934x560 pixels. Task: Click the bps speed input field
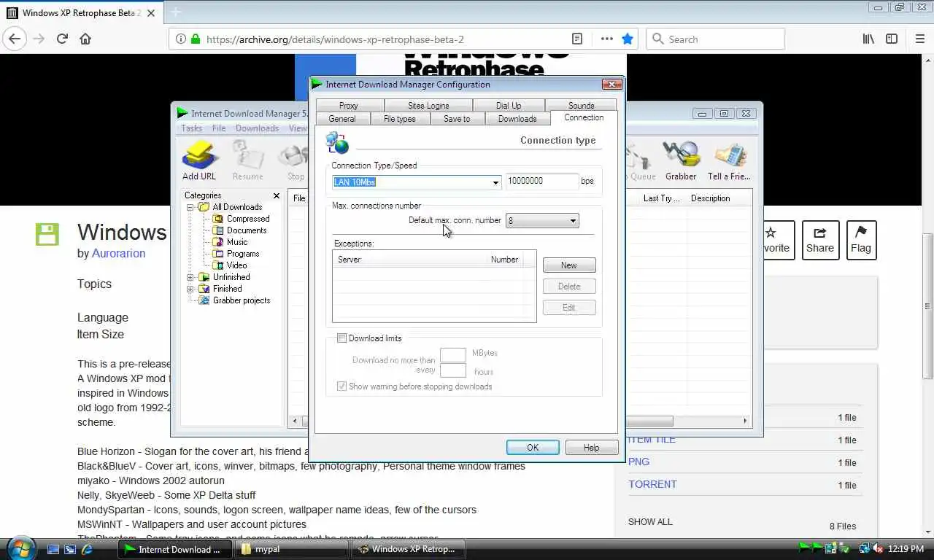coord(542,181)
